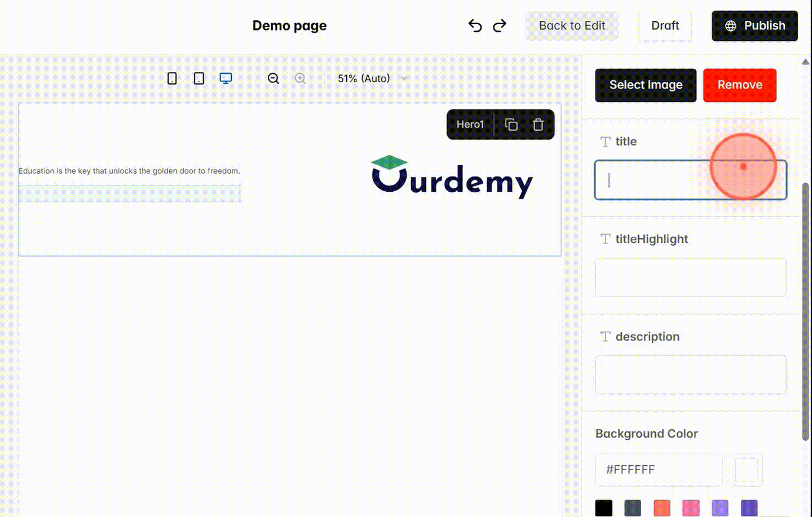Click inside the title input field
The width and height of the screenshot is (812, 517).
tap(690, 179)
